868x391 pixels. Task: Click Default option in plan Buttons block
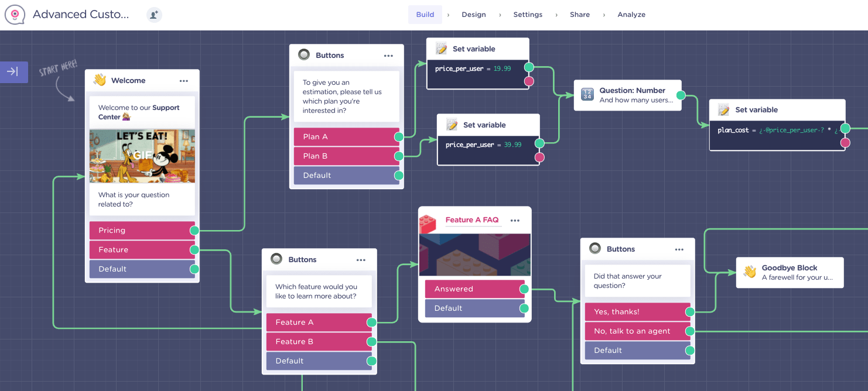point(347,176)
